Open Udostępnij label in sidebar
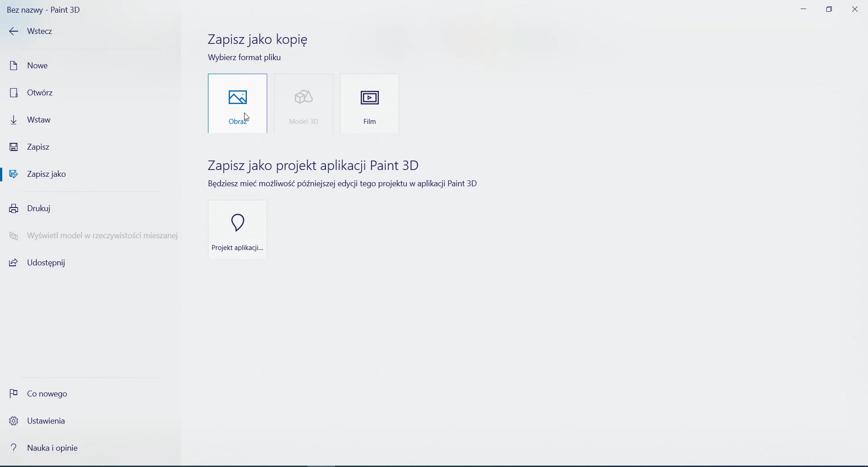Screen dimensions: 868x467 (46, 263)
